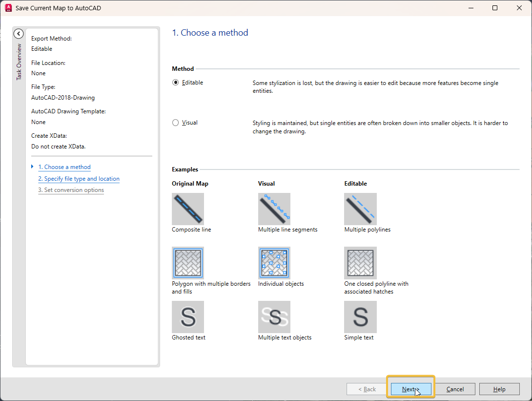Viewport: 532px width, 401px height.
Task: Close the Save Current Map to AutoCAD dialog
Action: pos(519,8)
